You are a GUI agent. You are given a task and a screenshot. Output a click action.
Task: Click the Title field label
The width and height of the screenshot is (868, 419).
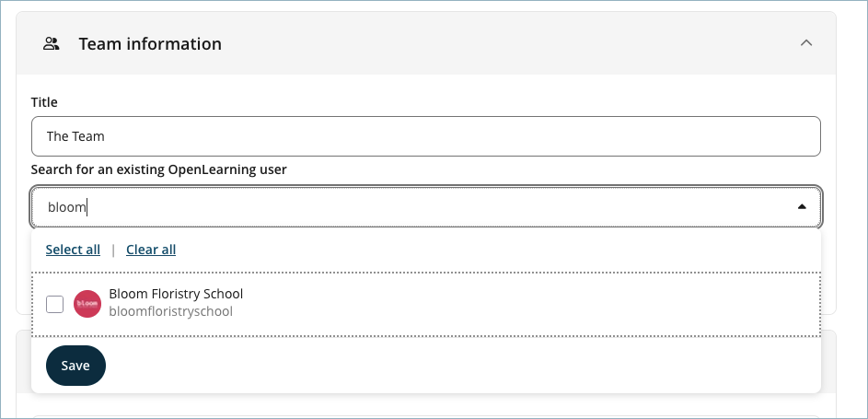(x=44, y=101)
